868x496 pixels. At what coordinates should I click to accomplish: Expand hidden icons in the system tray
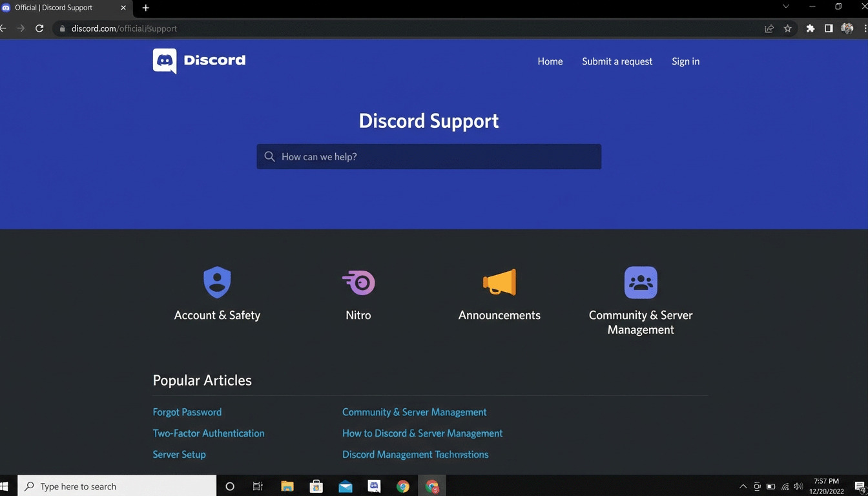click(743, 486)
